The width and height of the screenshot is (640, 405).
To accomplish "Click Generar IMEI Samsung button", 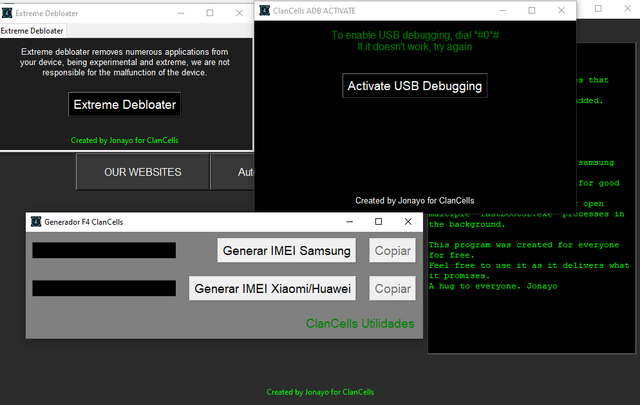I will pyautogui.click(x=287, y=251).
